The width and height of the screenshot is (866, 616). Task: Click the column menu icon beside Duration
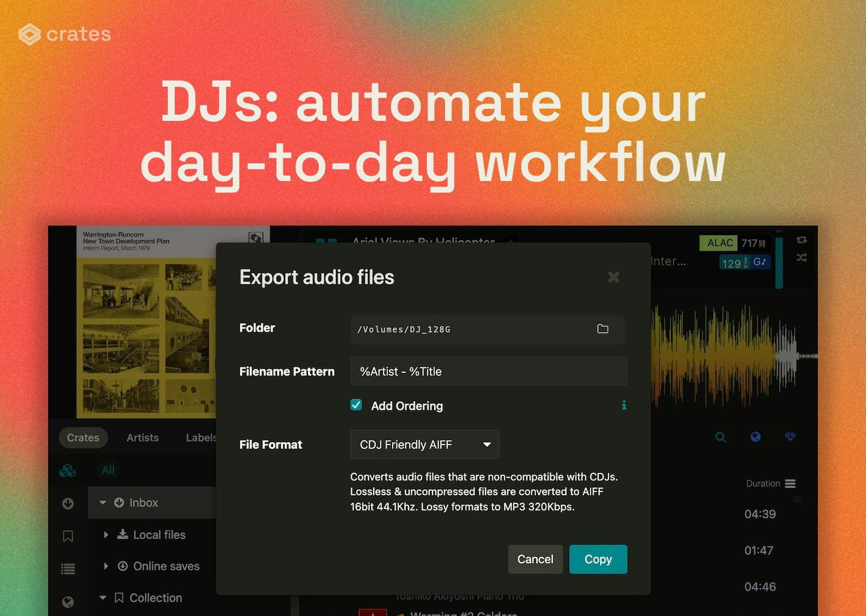point(790,484)
